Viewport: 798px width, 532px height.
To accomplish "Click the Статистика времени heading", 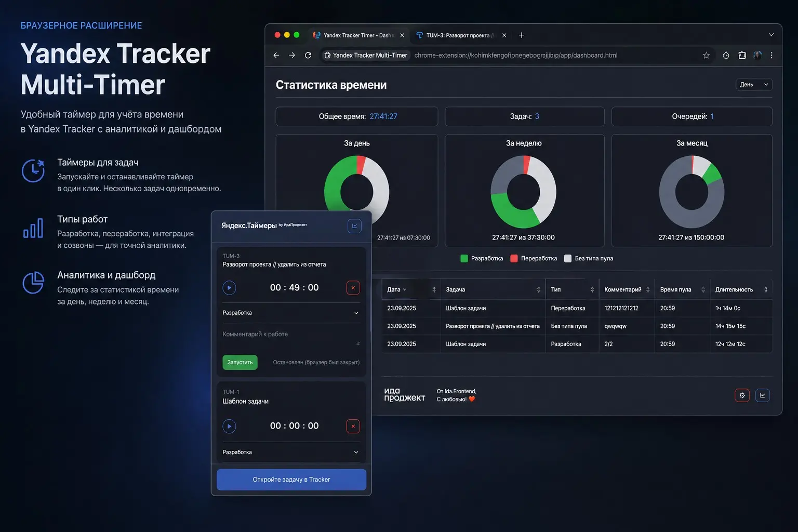I will pos(331,85).
